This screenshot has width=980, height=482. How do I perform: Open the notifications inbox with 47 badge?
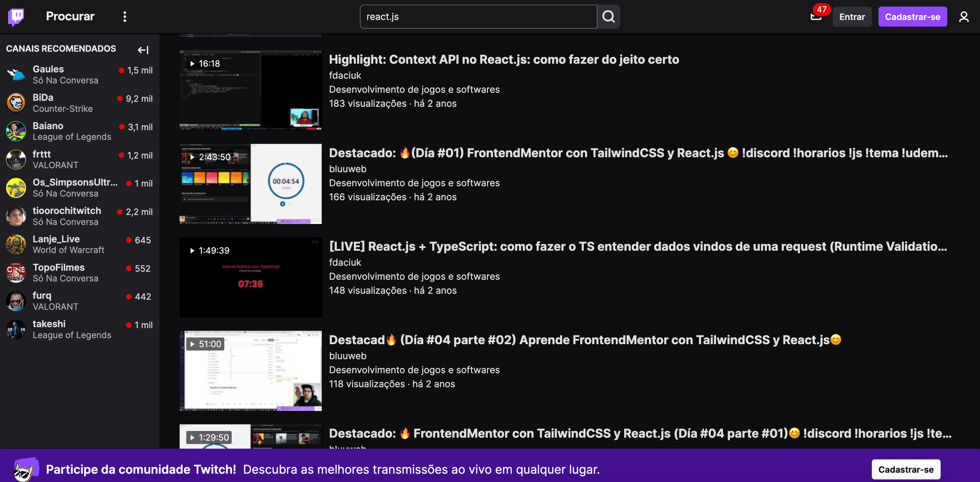(816, 17)
